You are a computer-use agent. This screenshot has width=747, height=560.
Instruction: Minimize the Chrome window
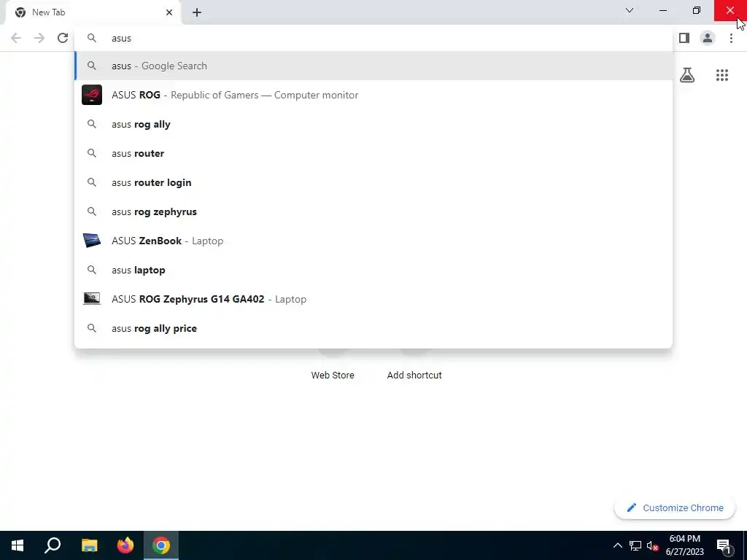663,10
